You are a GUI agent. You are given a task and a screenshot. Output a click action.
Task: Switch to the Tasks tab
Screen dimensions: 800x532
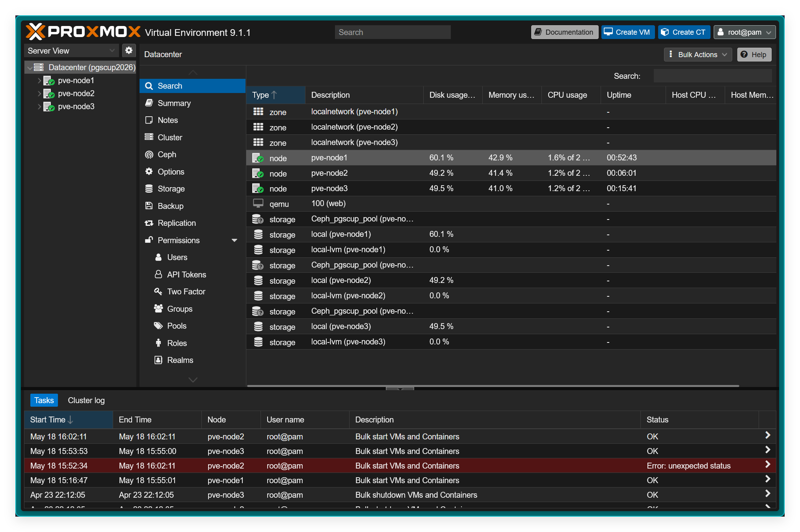44,400
